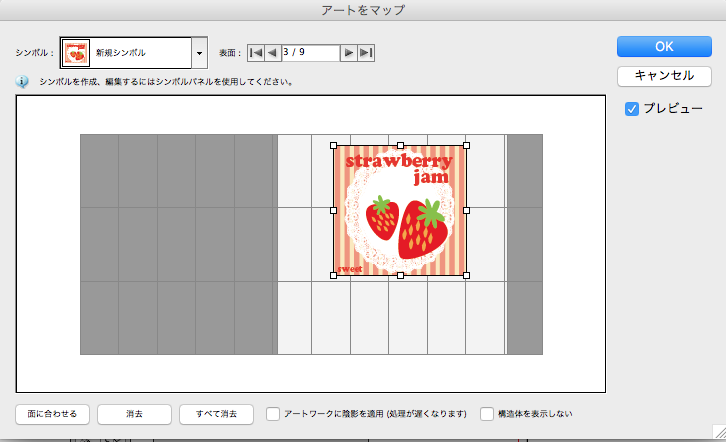Screen dimensions: 726x442
Task: Click the info icon beside the symbol hint
Action: tap(22, 82)
